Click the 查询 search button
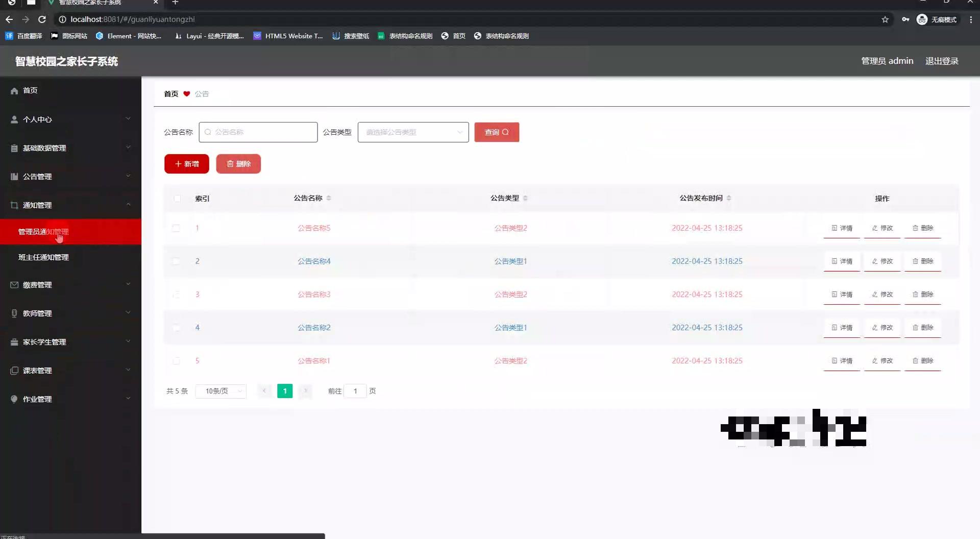The width and height of the screenshot is (980, 539). click(x=497, y=132)
